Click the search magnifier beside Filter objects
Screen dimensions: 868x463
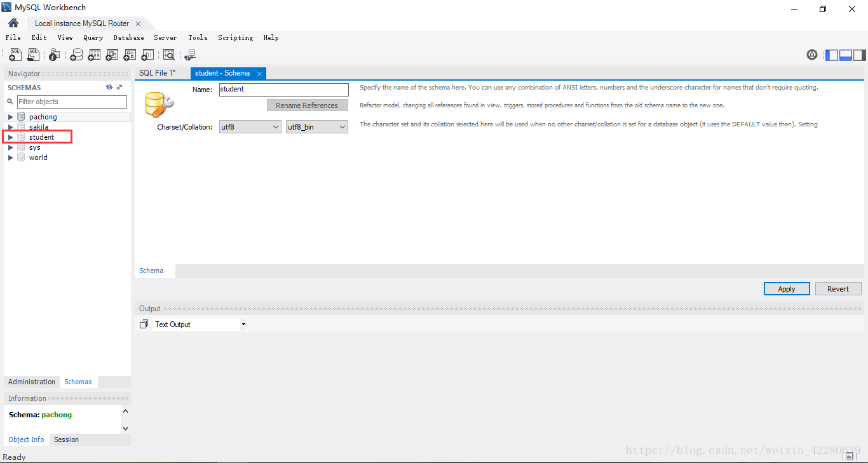pyautogui.click(x=10, y=102)
